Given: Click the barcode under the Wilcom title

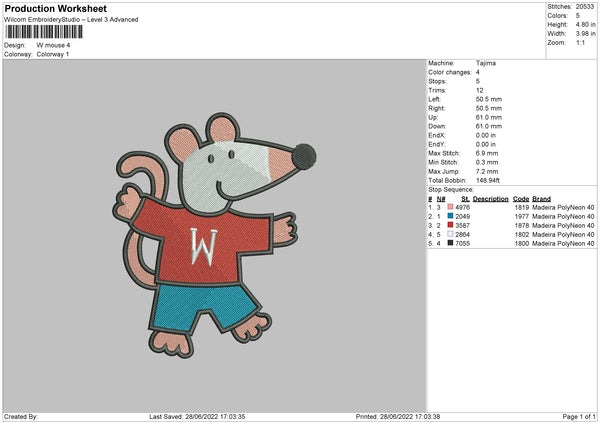Looking at the screenshot, I should 44,32.
